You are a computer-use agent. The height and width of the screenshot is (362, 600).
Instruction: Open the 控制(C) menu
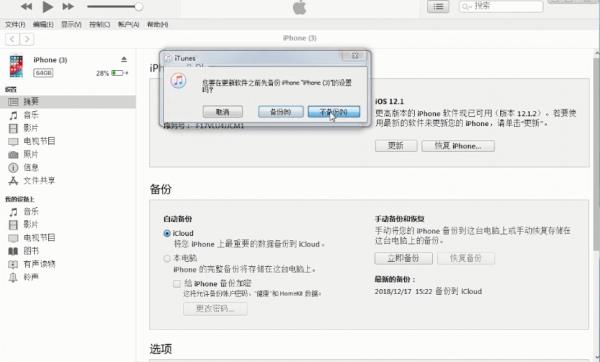click(99, 24)
